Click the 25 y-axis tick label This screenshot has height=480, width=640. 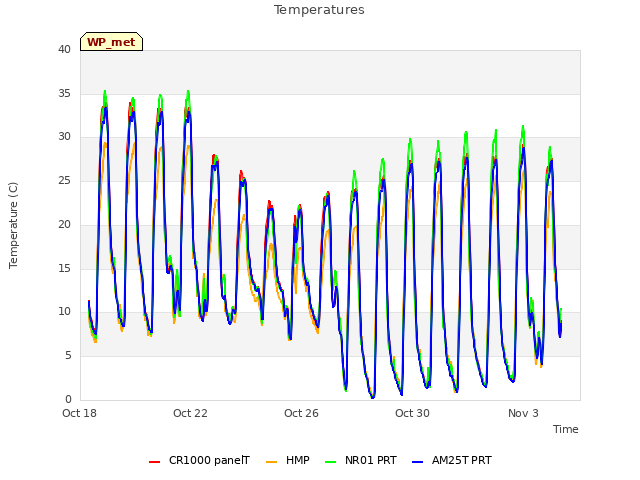[x=64, y=180]
